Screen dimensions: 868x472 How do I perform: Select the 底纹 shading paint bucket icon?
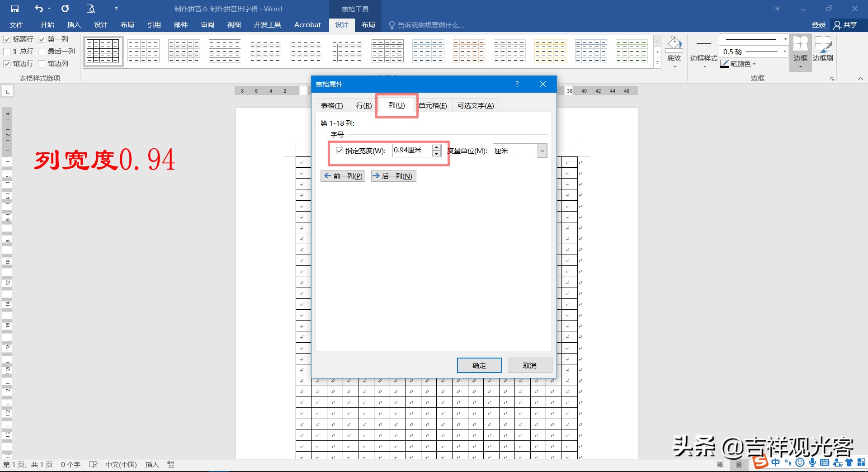674,44
